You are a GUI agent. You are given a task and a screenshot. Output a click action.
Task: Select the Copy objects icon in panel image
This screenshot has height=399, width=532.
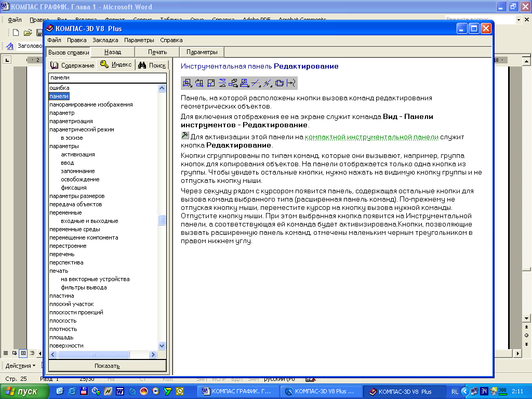tap(233, 83)
